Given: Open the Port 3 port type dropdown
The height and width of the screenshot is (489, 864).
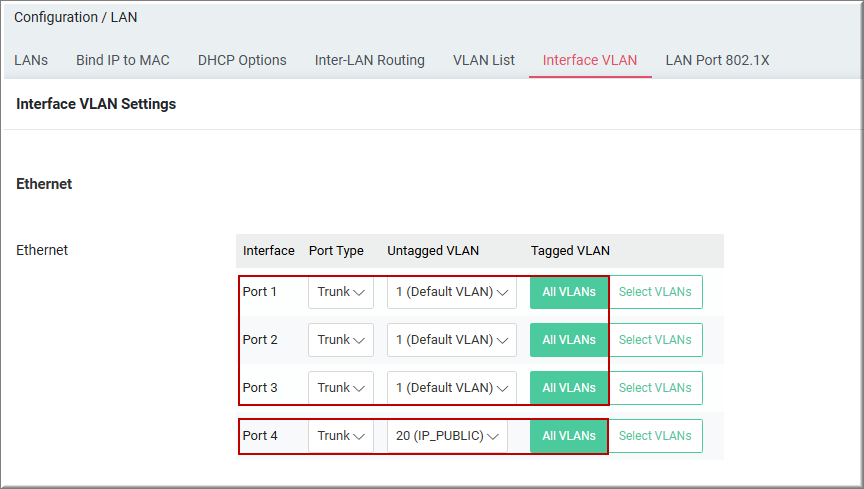Looking at the screenshot, I should pyautogui.click(x=341, y=388).
